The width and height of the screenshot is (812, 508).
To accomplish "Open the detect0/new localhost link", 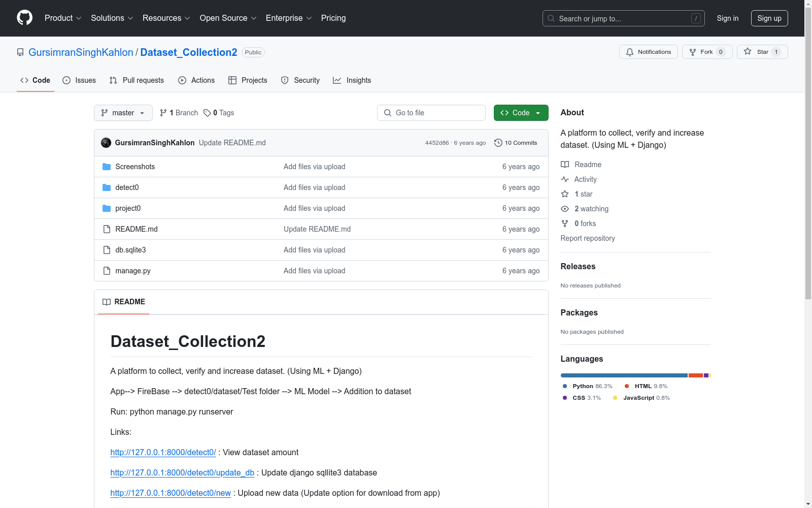I will coord(171,493).
